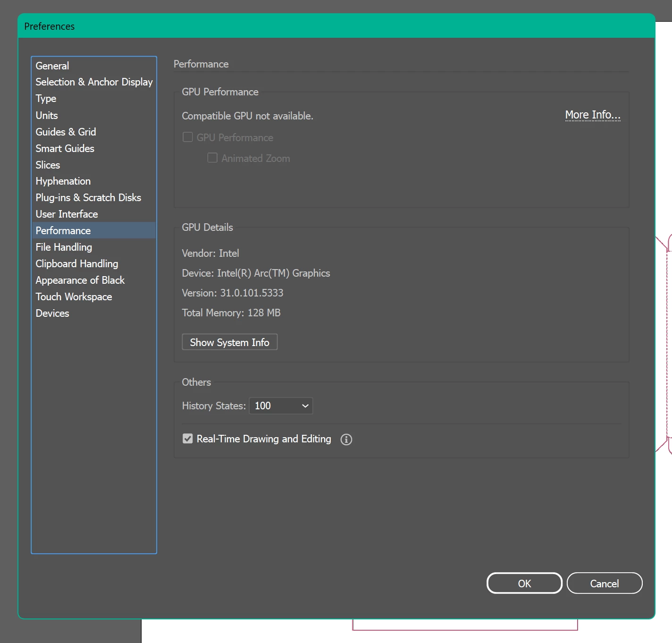Open the Units preferences category

[x=93, y=115]
